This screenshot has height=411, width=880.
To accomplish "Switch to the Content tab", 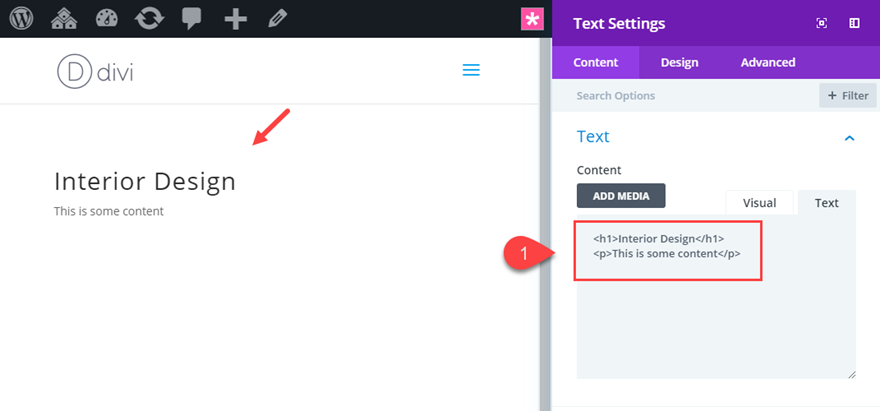I will [x=596, y=62].
